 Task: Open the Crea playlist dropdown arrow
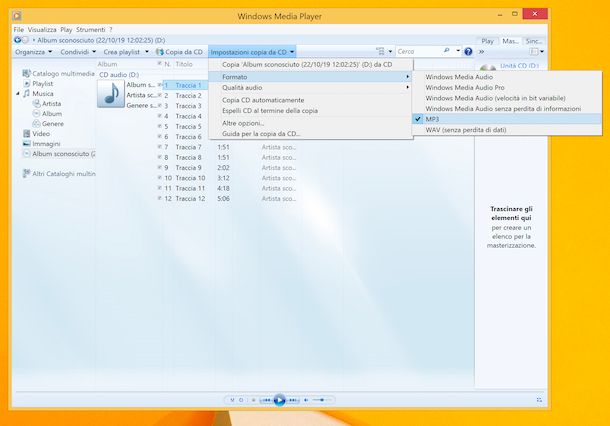[x=147, y=52]
